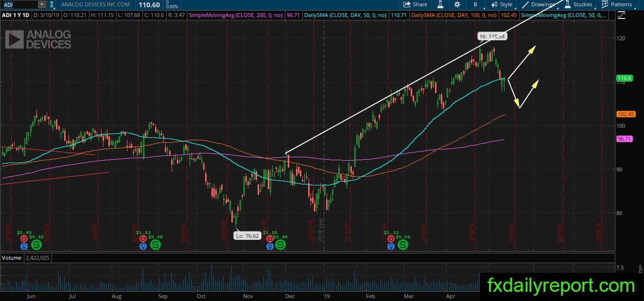Screen dimensions: 644x301
Task: Click the orange 102.45 legend value
Action: tap(508, 16)
